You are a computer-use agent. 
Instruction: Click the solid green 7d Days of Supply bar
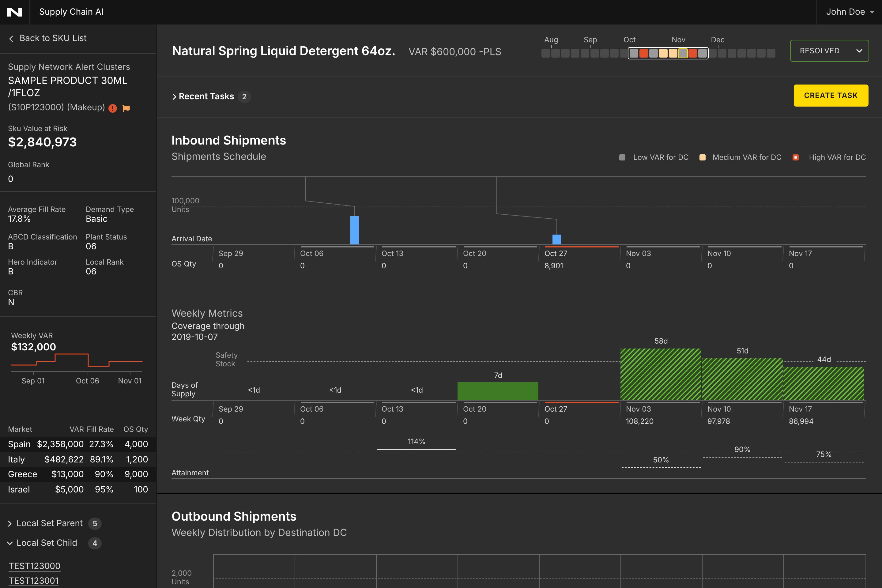(x=498, y=391)
